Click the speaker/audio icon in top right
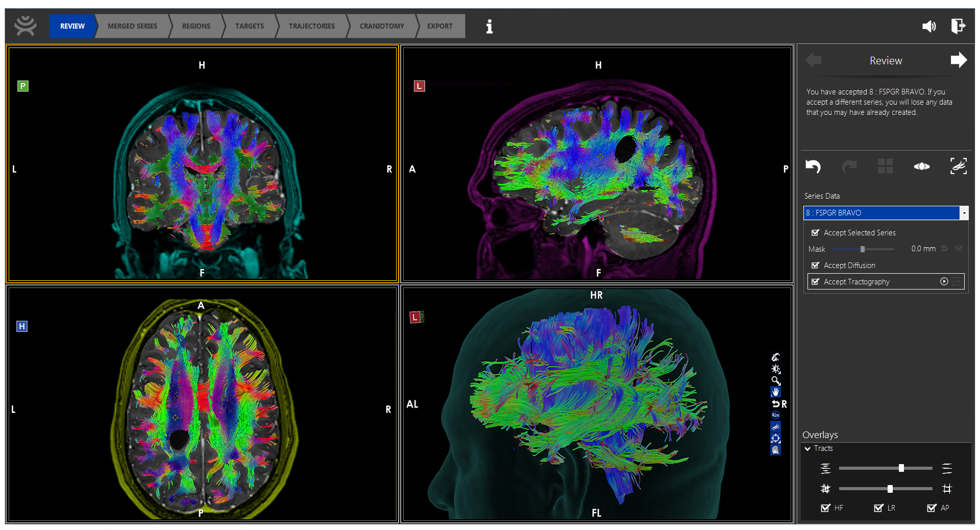Viewport: 980px width, 530px height. (x=929, y=27)
